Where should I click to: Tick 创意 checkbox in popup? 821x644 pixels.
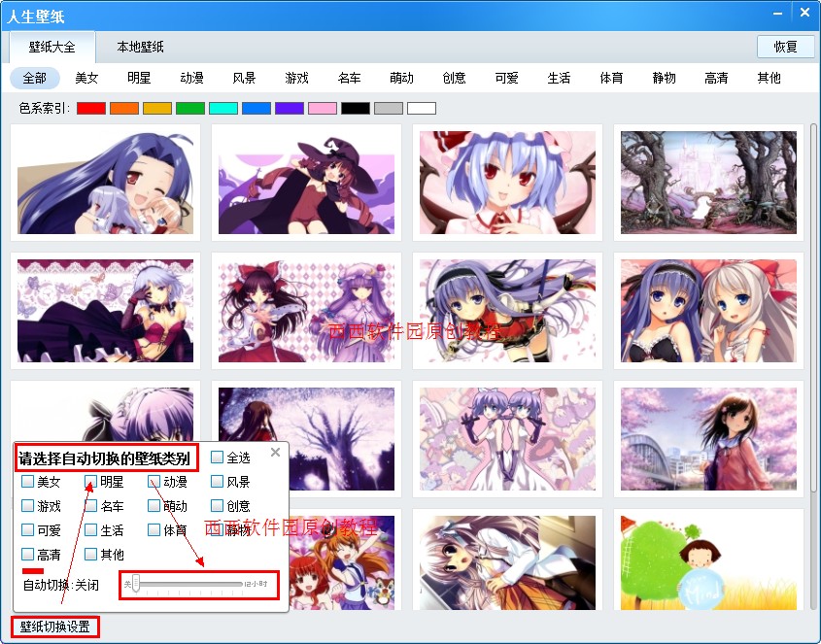(x=218, y=505)
